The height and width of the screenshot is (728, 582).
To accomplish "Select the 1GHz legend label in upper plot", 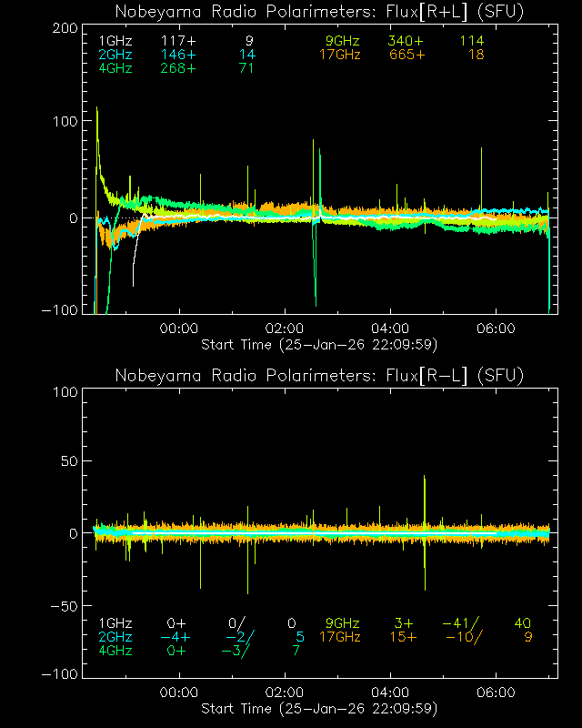I will (115, 41).
